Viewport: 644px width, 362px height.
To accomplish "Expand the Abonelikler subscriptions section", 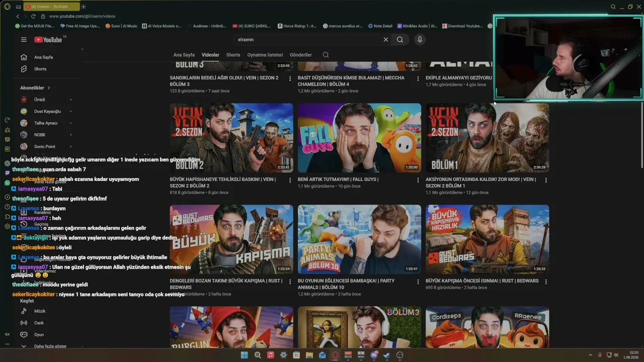I will pos(35,88).
